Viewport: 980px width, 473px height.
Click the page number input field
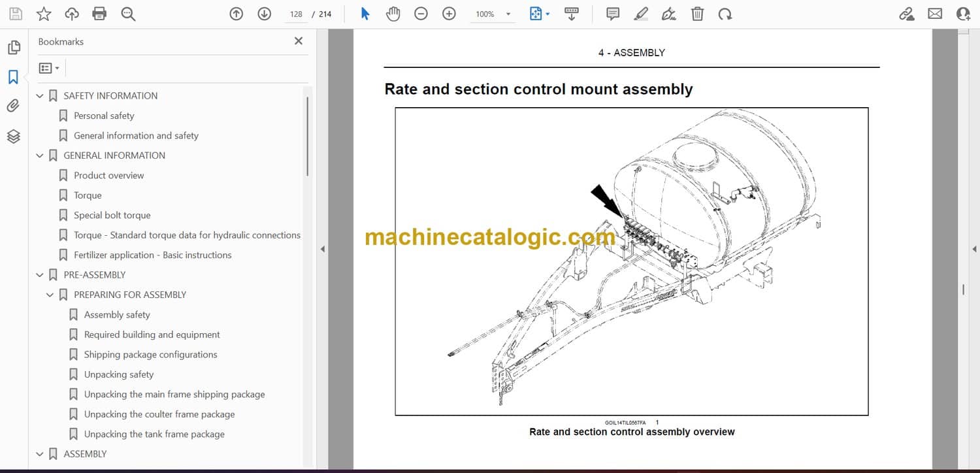point(296,14)
